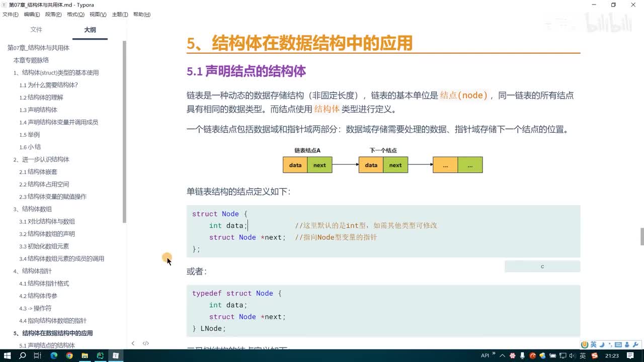
Task: Click the battery tray icon
Action: point(552,355)
